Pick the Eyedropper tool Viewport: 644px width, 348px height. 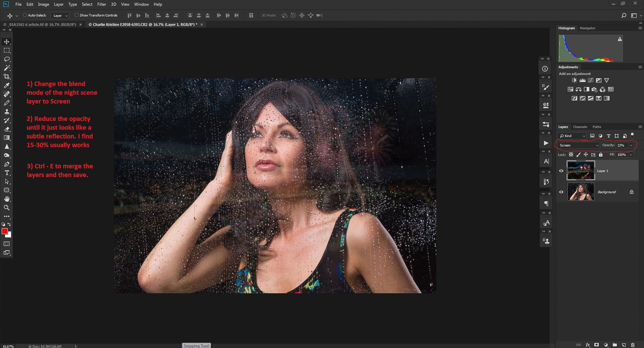pos(7,85)
